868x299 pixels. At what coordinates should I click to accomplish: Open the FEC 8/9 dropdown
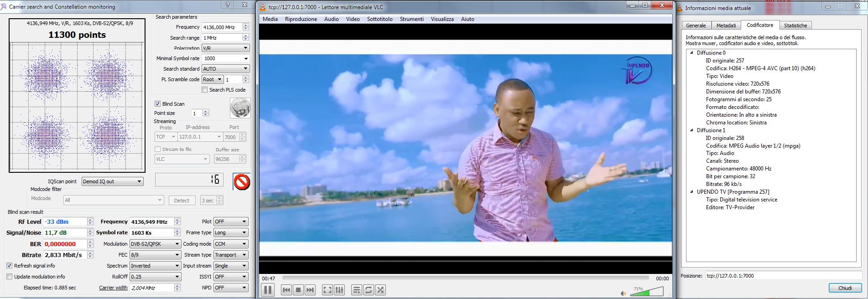coord(155,255)
